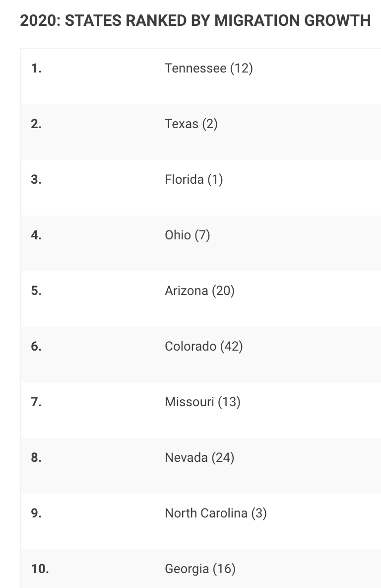Select the North Carolina (3) entry

[216, 513]
